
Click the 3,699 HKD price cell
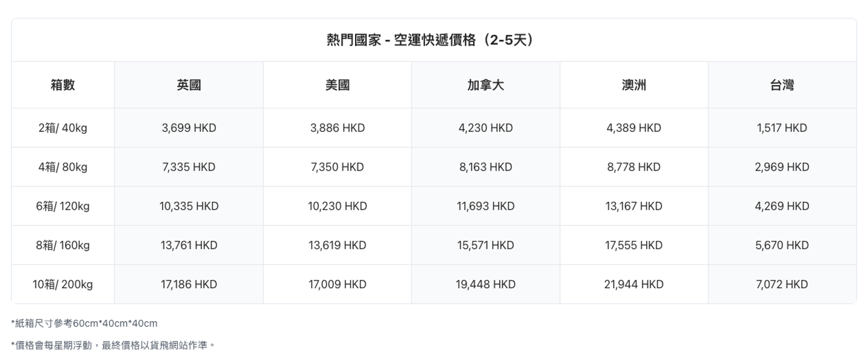pos(189,128)
